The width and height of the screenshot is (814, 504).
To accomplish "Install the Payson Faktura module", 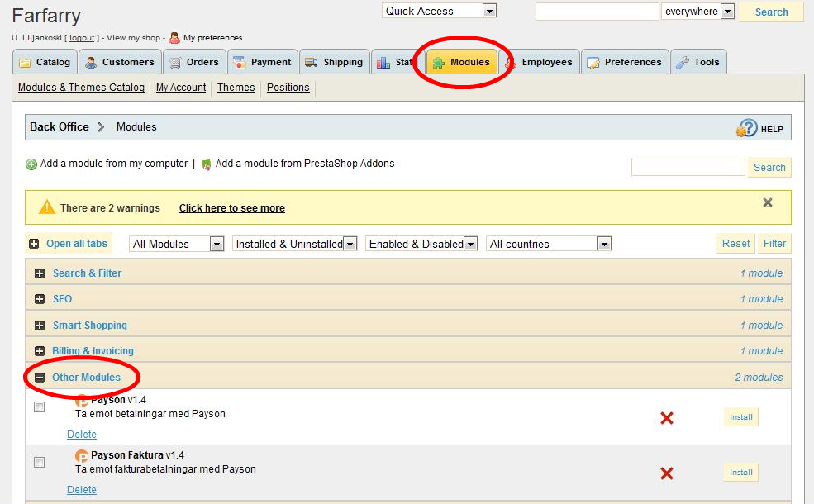I will point(740,473).
